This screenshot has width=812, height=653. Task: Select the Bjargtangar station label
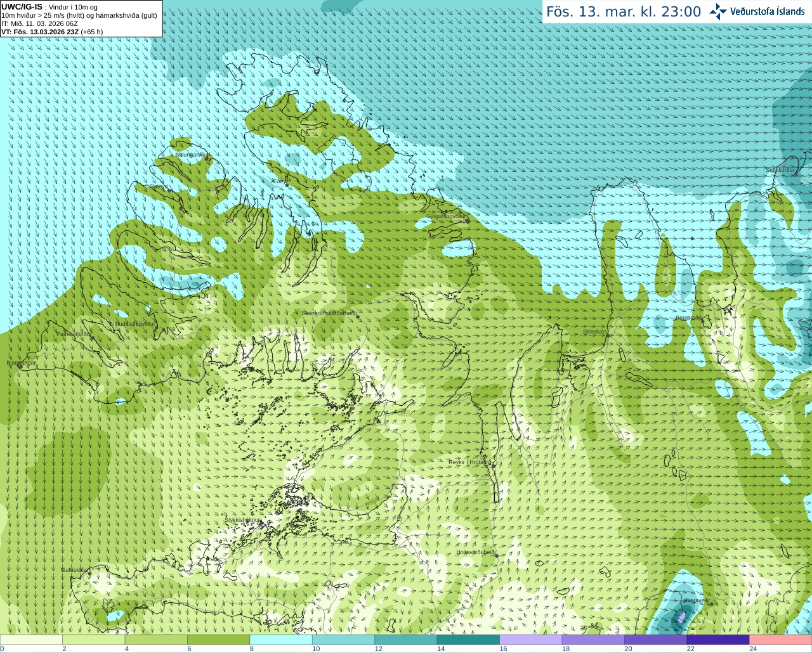[x=22, y=363]
